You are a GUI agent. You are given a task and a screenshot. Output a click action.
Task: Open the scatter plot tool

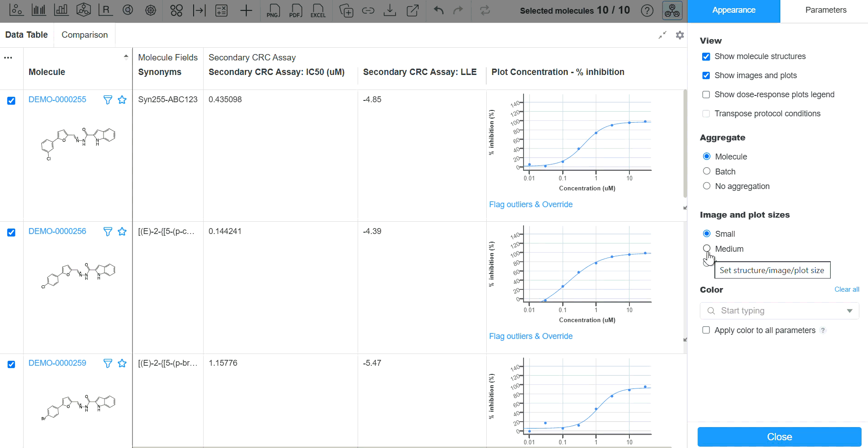click(x=16, y=10)
